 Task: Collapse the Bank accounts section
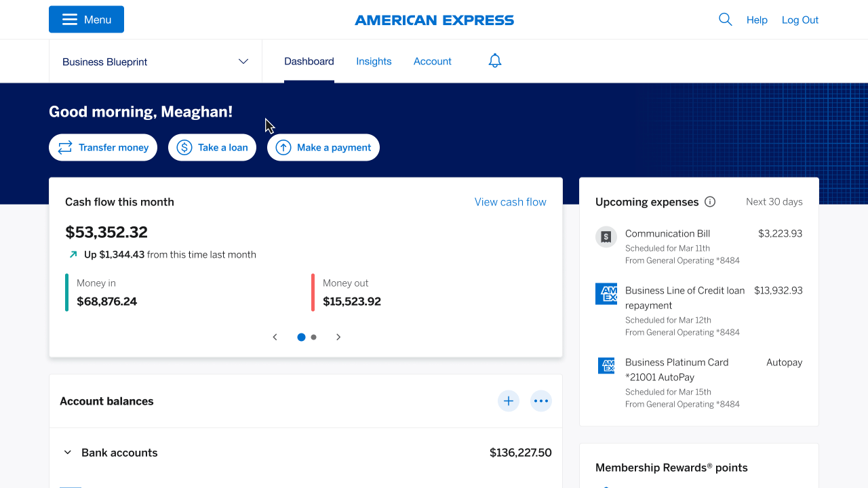(x=67, y=452)
